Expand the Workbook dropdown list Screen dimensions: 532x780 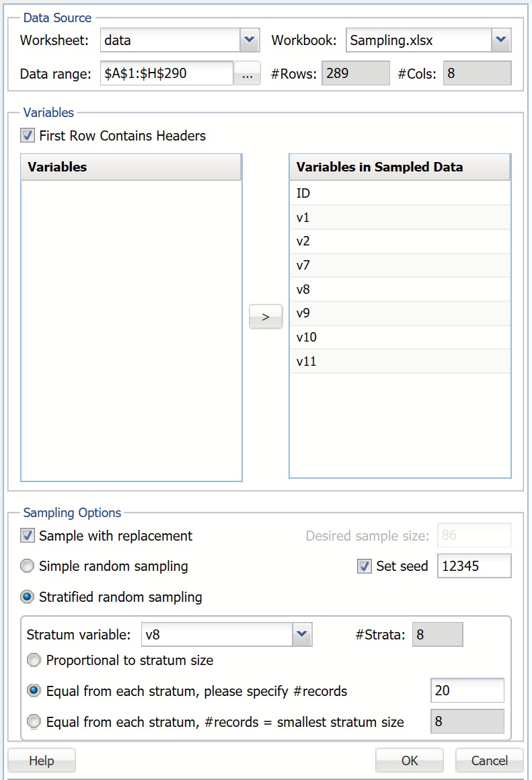(x=500, y=40)
